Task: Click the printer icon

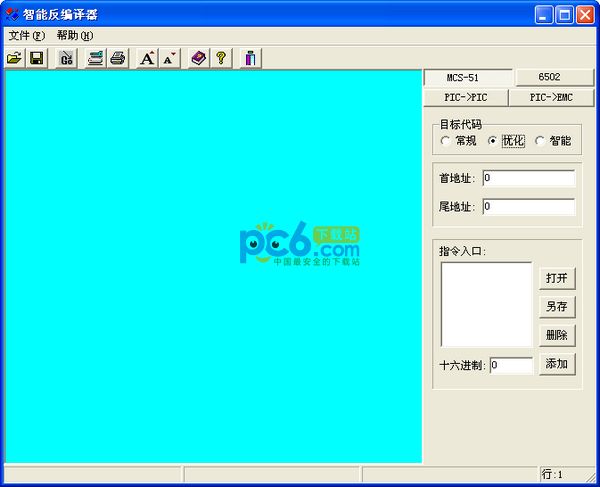Action: 117,59
